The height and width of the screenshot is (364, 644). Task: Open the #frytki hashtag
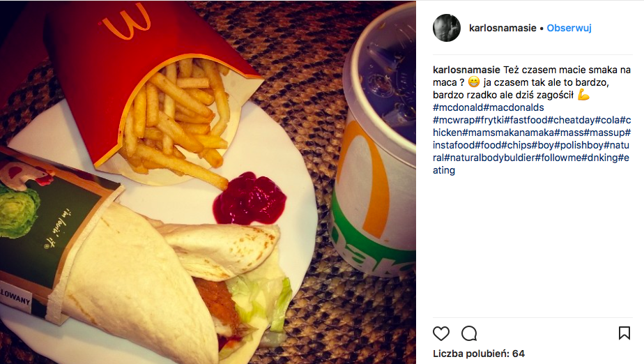489,120
